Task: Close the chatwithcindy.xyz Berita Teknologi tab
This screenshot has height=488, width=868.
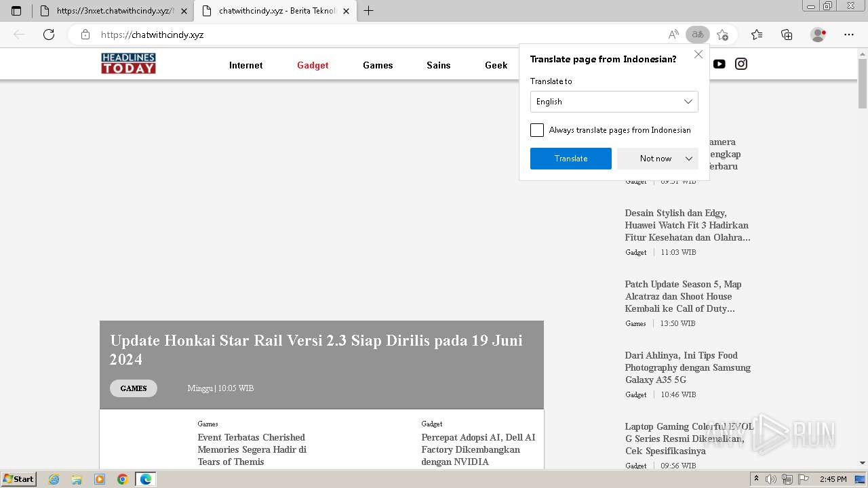Action: (347, 11)
